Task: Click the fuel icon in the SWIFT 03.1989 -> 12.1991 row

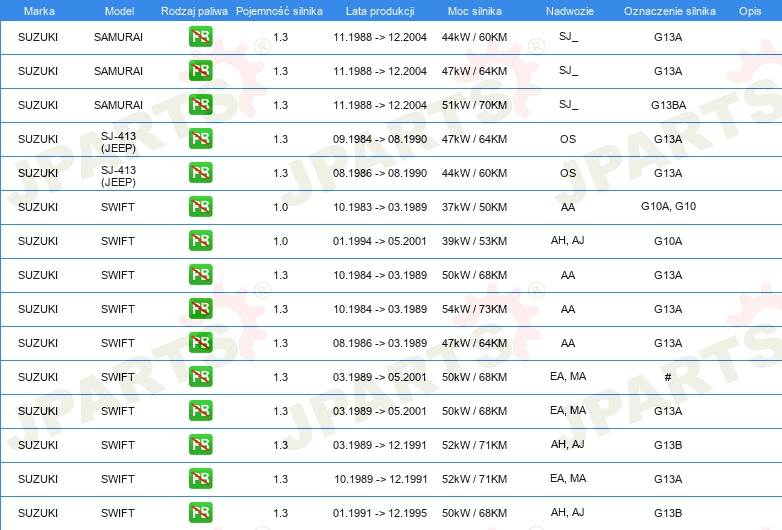Action: point(200,444)
